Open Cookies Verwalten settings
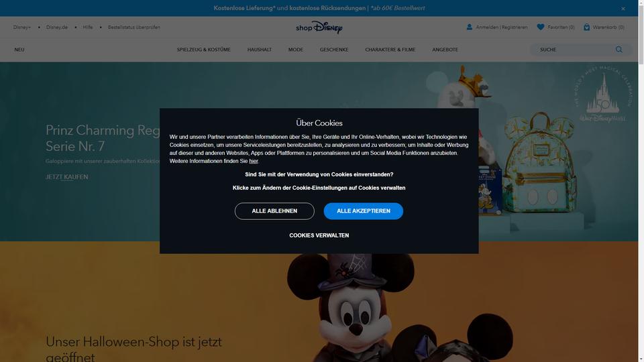 point(319,235)
